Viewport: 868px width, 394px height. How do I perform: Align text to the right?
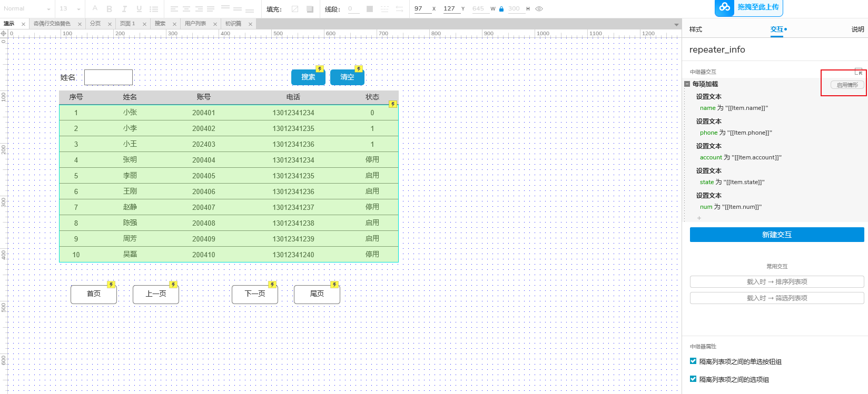(x=199, y=9)
